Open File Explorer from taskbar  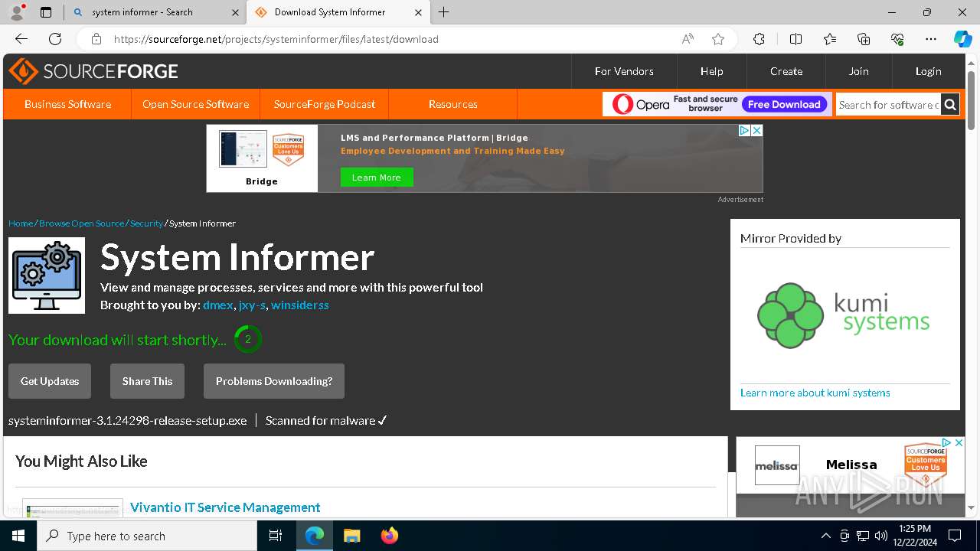pyautogui.click(x=351, y=536)
